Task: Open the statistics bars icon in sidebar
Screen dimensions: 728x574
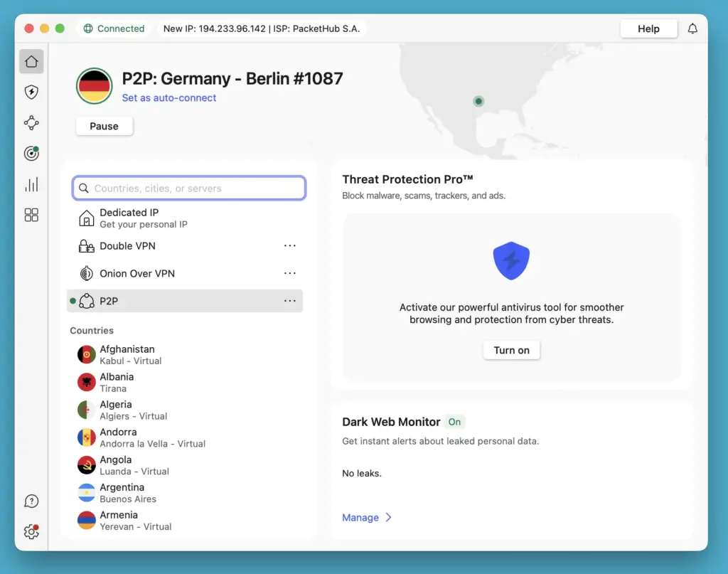Action: 31,184
